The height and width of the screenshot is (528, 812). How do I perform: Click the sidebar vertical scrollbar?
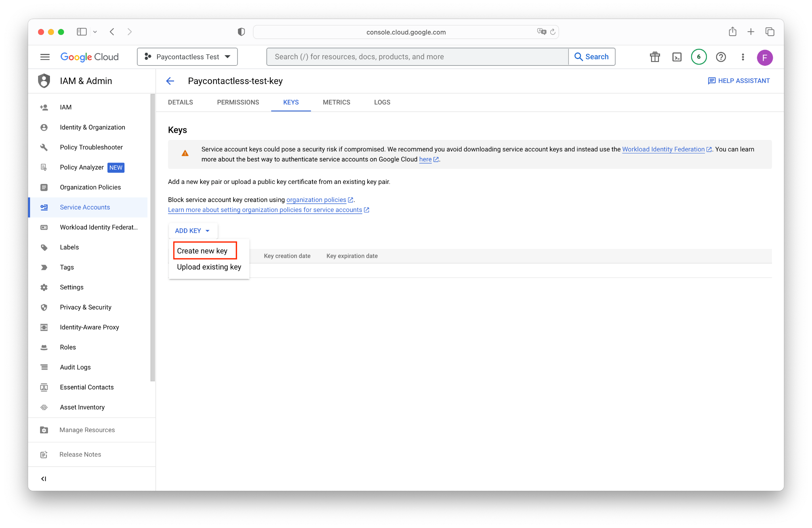[153, 238]
